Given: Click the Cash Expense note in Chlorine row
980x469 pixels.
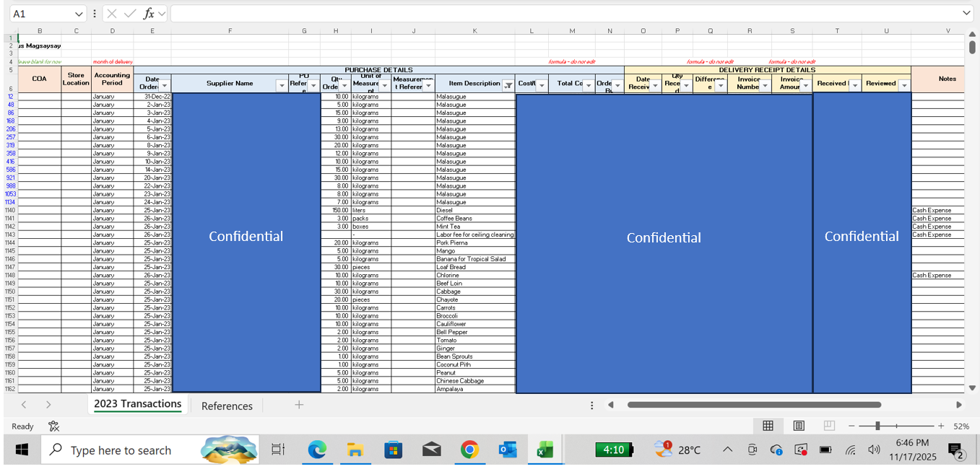Looking at the screenshot, I should [937, 275].
